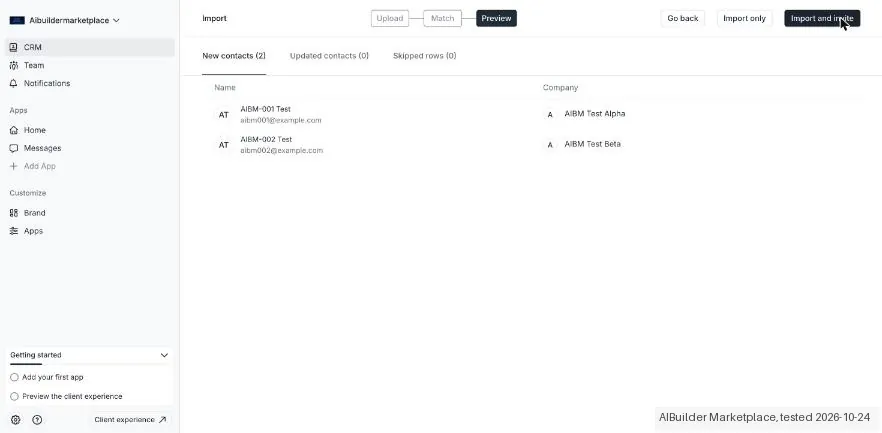Click the A avatar for AIBM Test Alpha
This screenshot has width=882, height=433.
(x=550, y=115)
